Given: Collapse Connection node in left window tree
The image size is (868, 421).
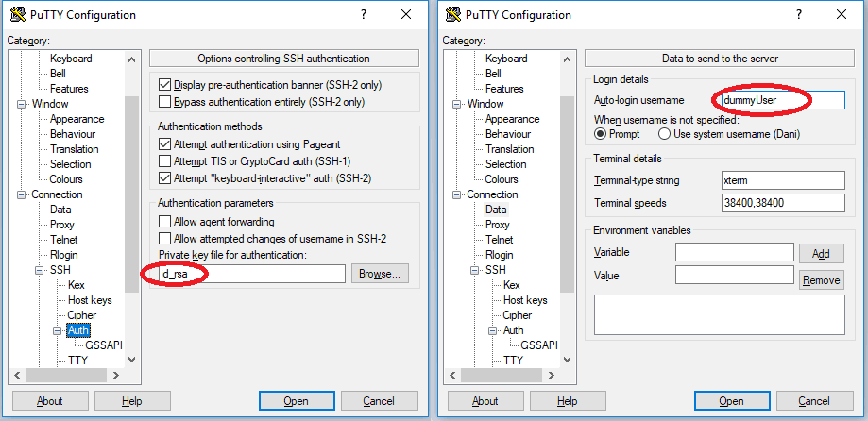Looking at the screenshot, I should 22,194.
